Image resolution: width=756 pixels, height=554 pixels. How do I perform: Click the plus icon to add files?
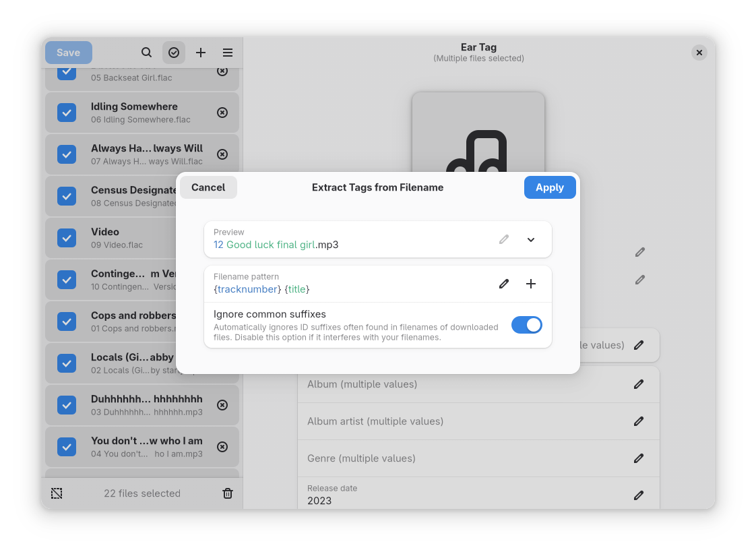click(x=201, y=53)
